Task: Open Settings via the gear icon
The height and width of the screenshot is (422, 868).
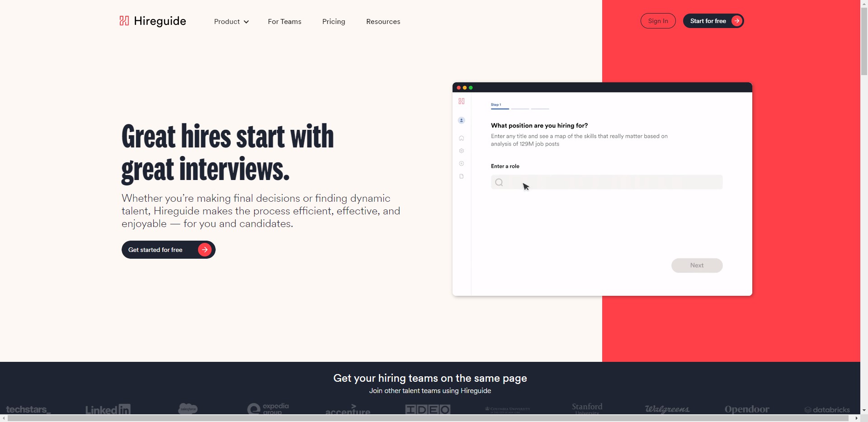Action: pos(462,151)
